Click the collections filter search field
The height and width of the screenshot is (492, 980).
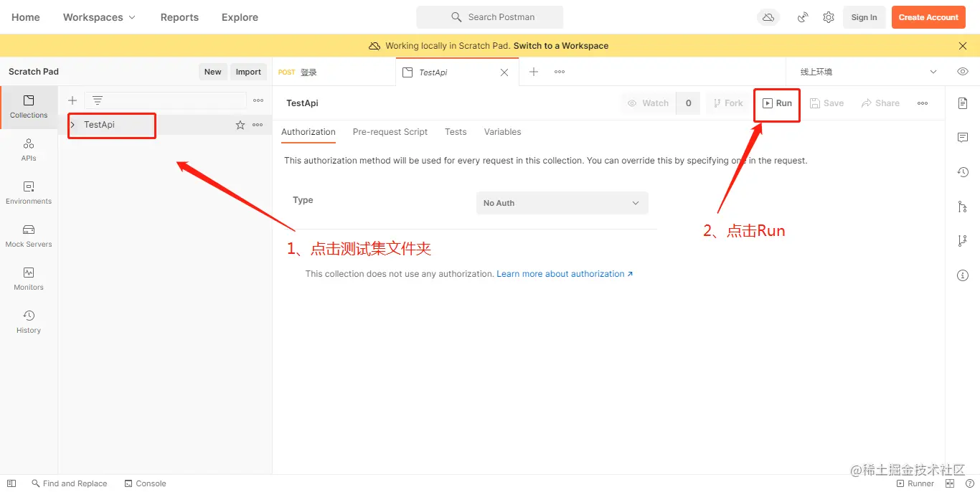[165, 100]
